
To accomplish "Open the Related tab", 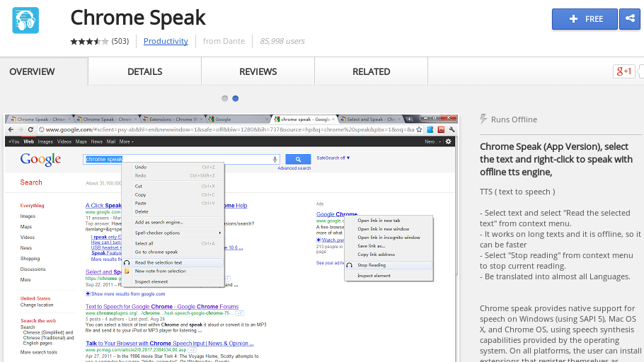I will coord(372,71).
